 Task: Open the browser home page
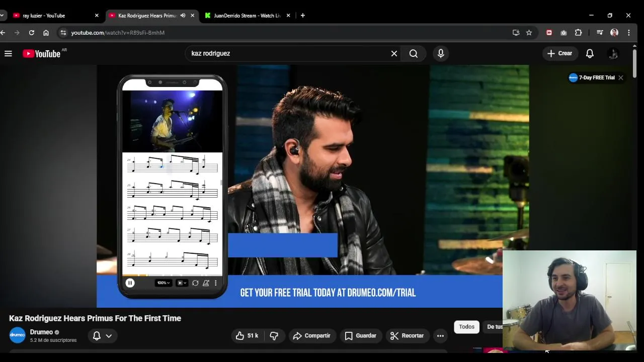[x=46, y=33]
